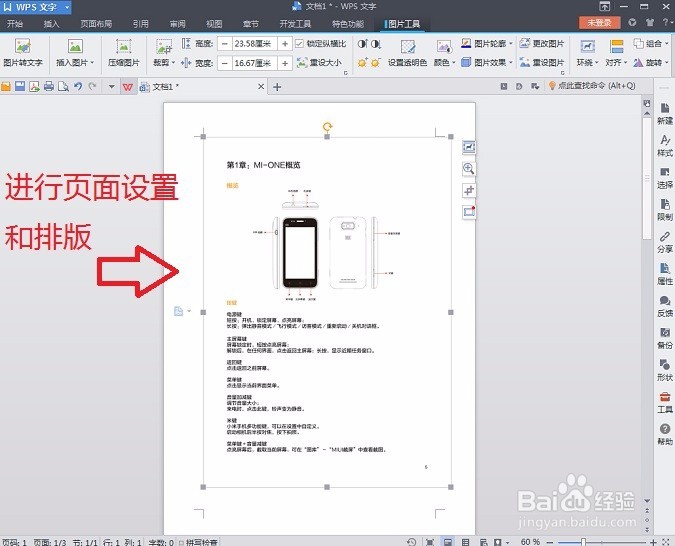Switch to page layout view in status bar
The width and height of the screenshot is (675, 546).
coord(448,542)
